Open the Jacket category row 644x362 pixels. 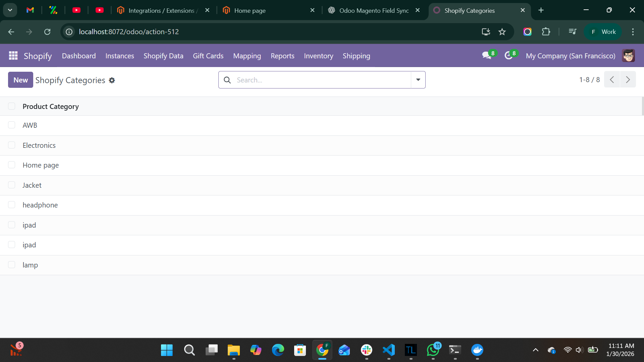[322, 185]
